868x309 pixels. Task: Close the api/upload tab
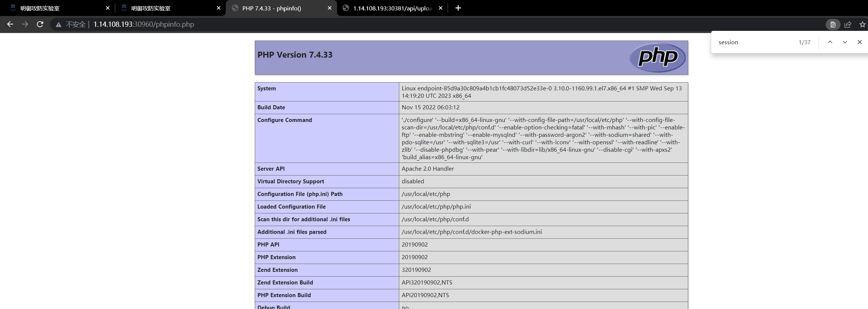tap(440, 8)
